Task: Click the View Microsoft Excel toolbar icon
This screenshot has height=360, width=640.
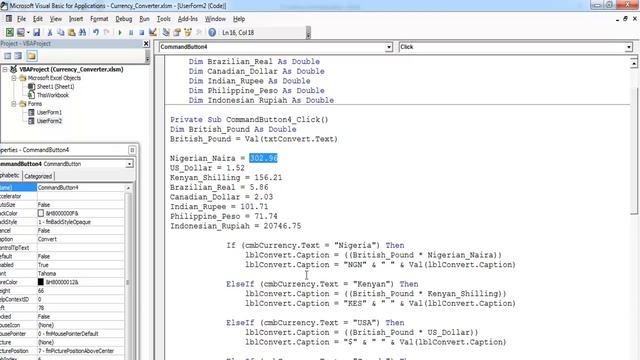Action: [9, 32]
